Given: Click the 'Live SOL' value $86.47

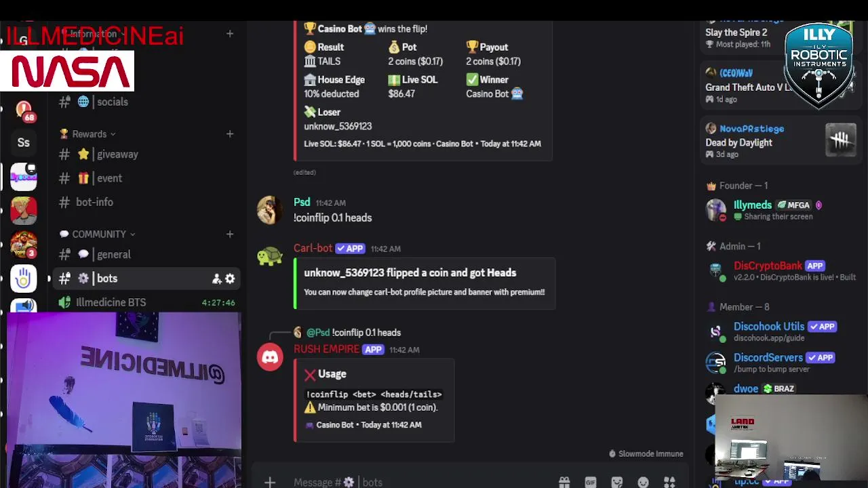Looking at the screenshot, I should [401, 94].
